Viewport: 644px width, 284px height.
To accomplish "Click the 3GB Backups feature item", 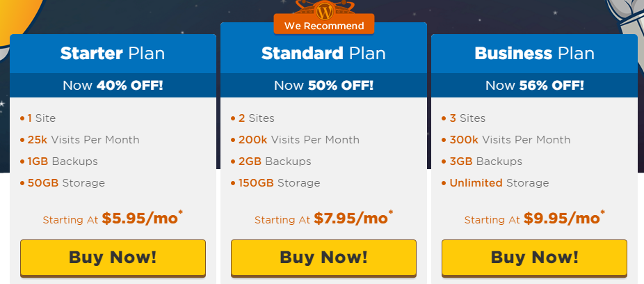I will coord(482,161).
